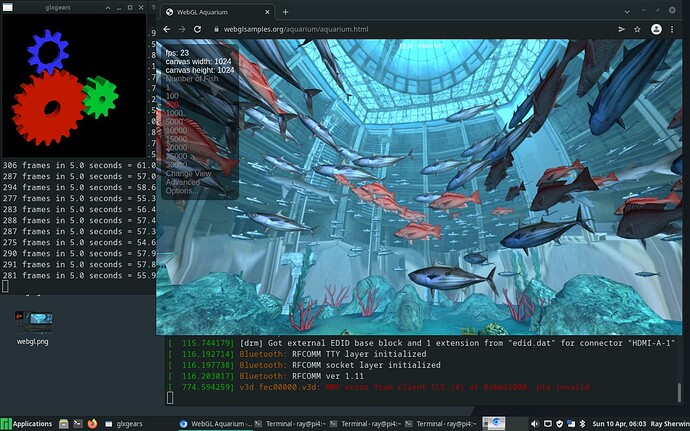Click the terminal scrollbar under the browser
Image resolution: width=690 pixels, height=431 pixels.
[680, 393]
